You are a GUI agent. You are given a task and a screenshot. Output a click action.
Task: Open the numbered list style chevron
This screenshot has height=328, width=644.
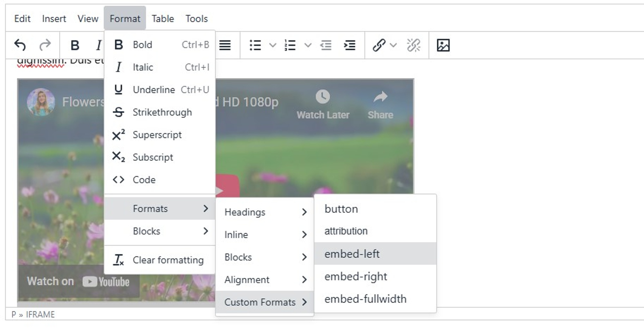tap(308, 45)
